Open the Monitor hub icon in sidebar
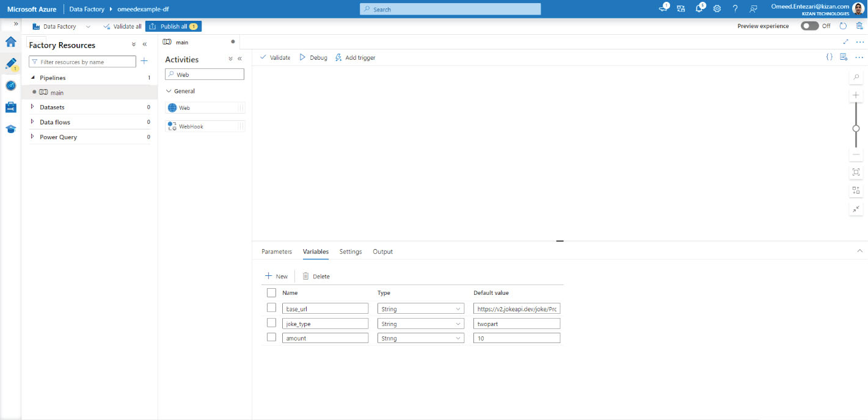Viewport: 868px width, 420px height. pos(10,85)
